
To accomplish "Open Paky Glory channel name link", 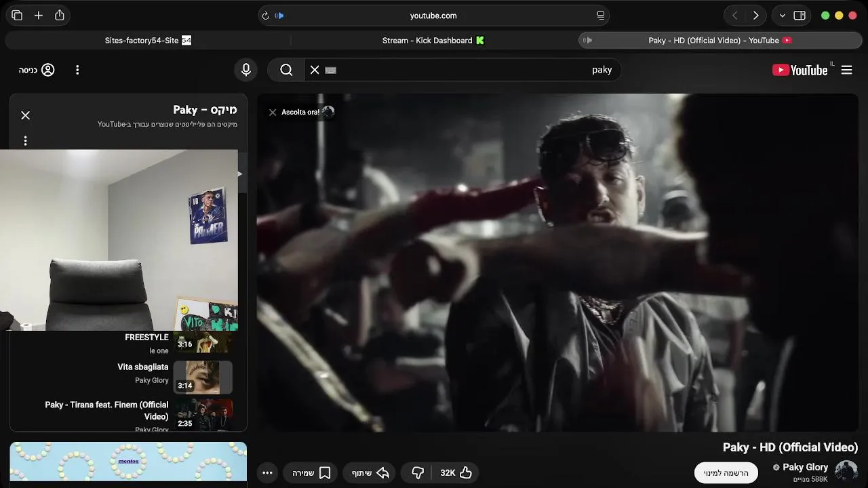I will (806, 467).
